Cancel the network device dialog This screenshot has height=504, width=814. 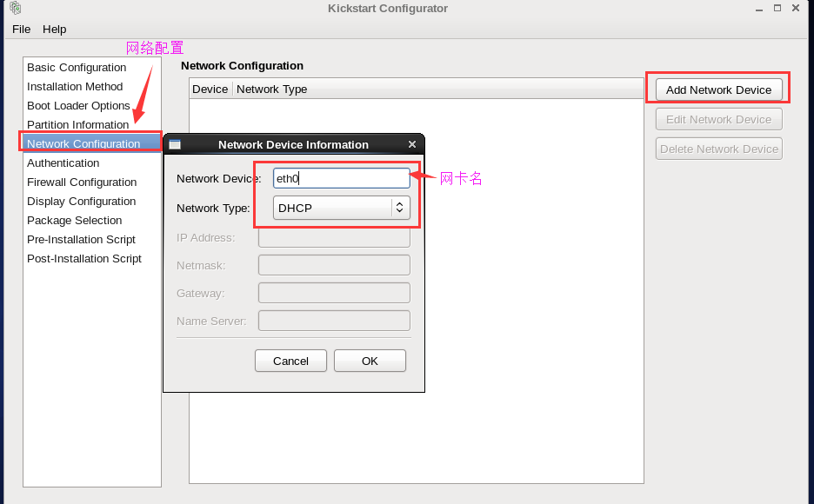(290, 361)
